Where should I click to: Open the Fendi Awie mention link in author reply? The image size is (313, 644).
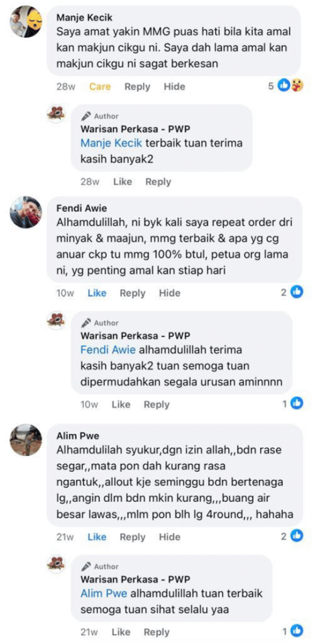click(109, 350)
